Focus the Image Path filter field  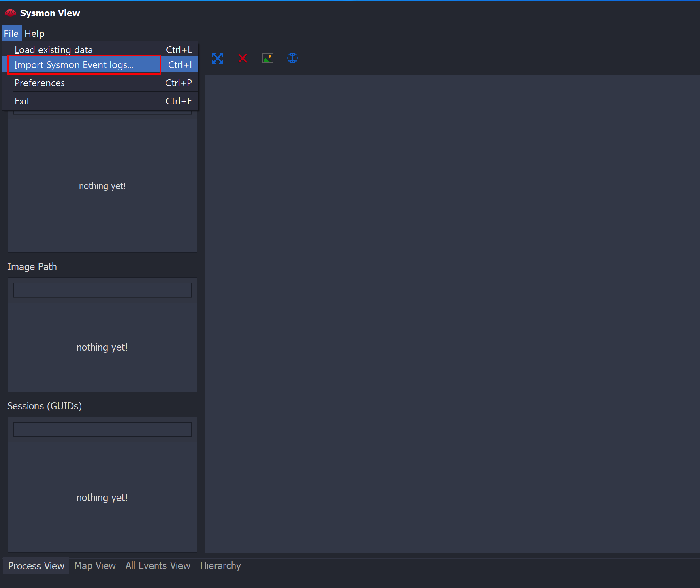102,290
